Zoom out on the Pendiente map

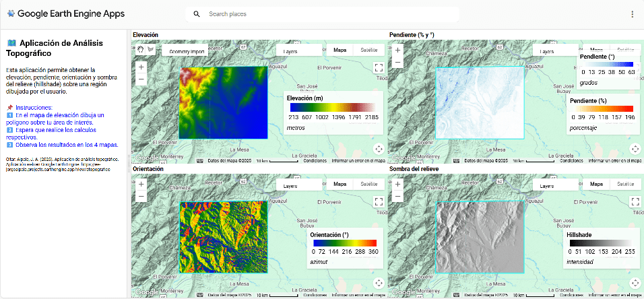(397, 62)
